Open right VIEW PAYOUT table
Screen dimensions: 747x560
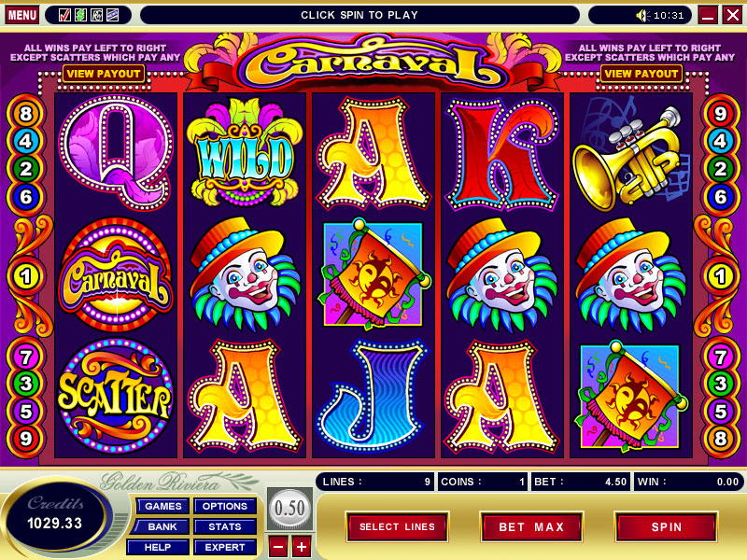pos(641,74)
